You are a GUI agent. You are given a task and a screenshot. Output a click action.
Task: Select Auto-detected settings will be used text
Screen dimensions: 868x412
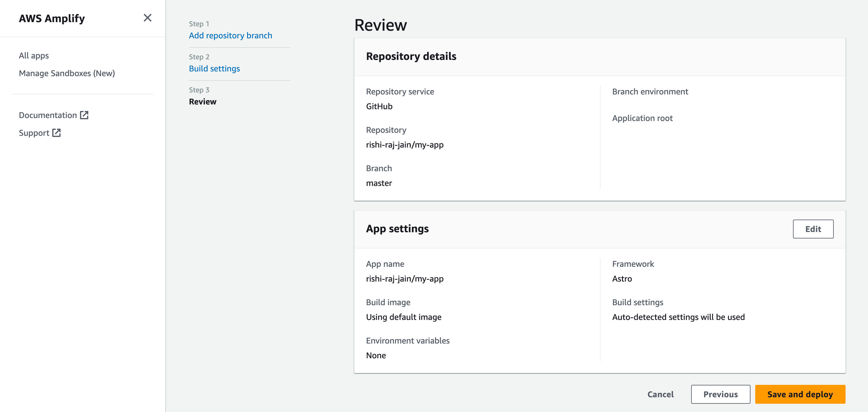pyautogui.click(x=678, y=317)
